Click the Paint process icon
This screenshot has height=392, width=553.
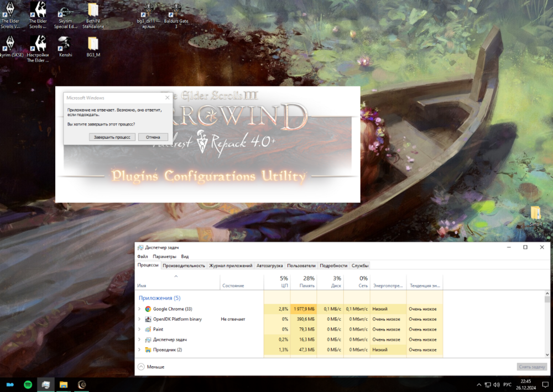(x=148, y=330)
